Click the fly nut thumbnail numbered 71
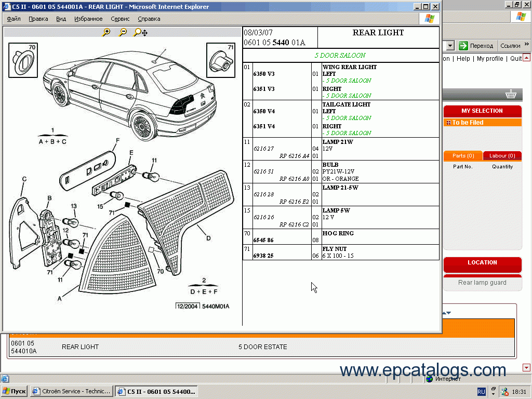This screenshot has width=532, height=399. pyautogui.click(x=220, y=60)
